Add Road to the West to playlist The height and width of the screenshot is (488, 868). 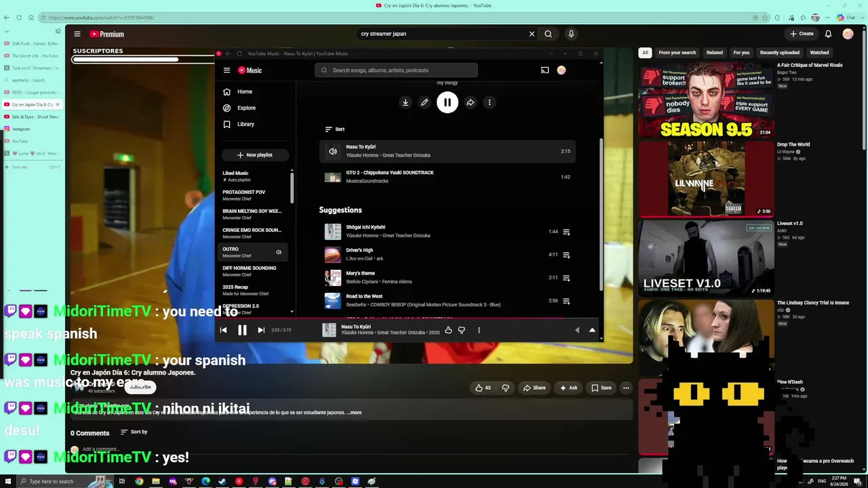[566, 301]
